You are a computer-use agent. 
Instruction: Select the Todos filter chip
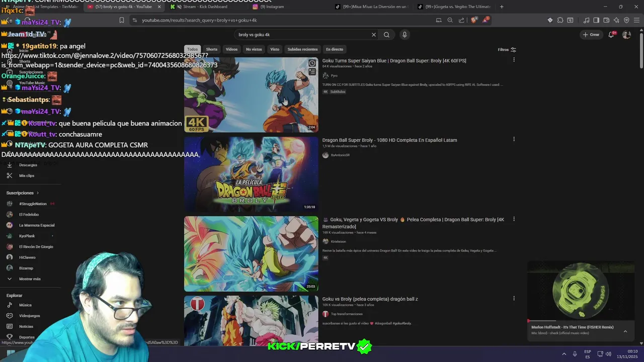pyautogui.click(x=193, y=49)
